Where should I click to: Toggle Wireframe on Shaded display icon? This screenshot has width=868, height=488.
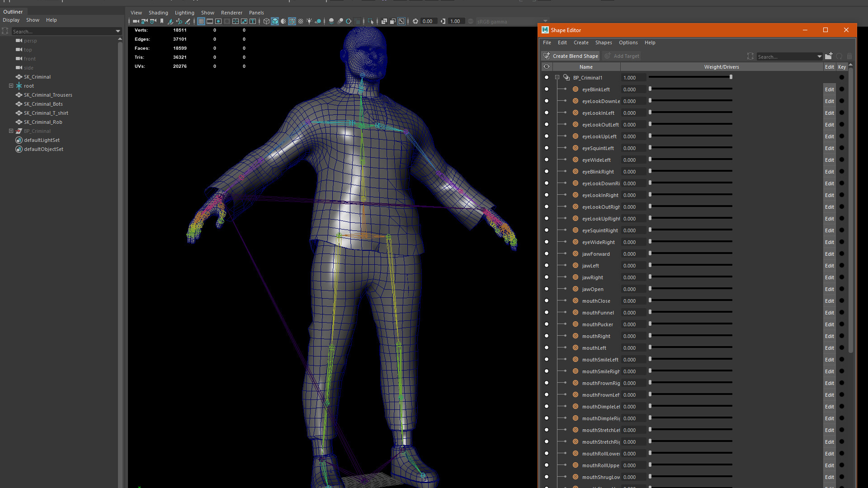pos(292,21)
